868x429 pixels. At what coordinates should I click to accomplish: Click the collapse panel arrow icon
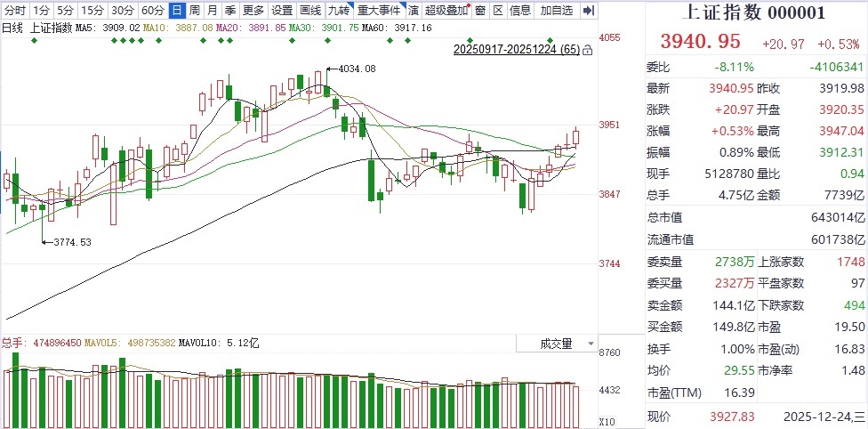point(589,11)
